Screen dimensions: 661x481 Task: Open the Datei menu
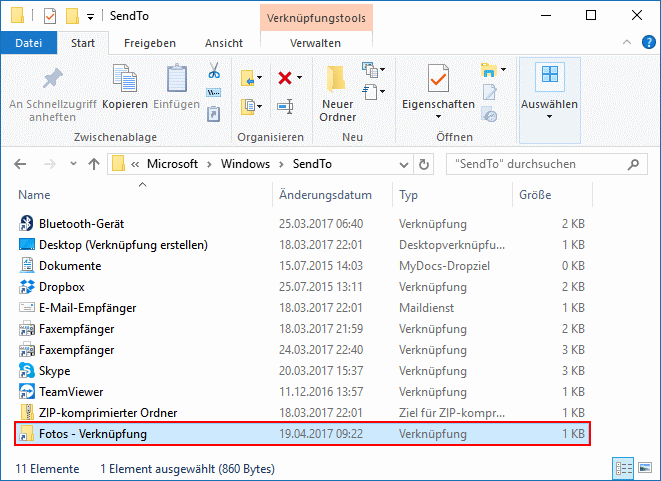pos(29,43)
